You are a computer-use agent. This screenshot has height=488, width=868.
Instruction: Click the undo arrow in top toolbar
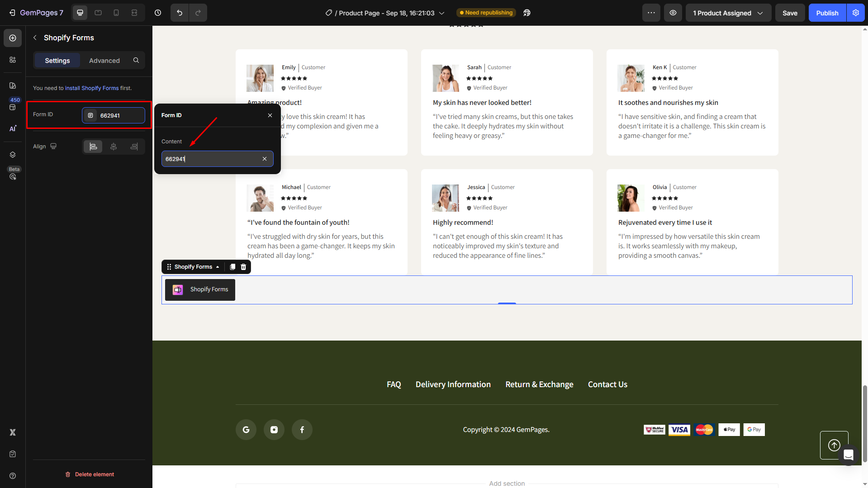pyautogui.click(x=180, y=13)
